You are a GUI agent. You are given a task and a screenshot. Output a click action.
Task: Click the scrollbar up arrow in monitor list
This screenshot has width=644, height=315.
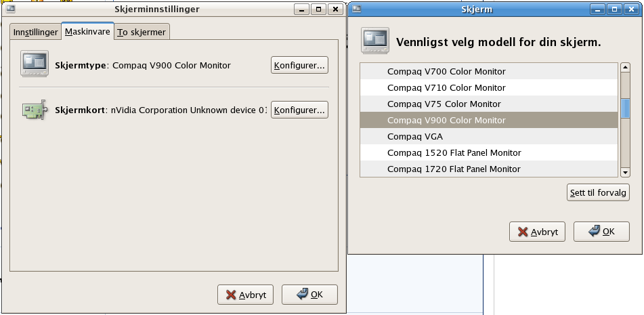625,67
